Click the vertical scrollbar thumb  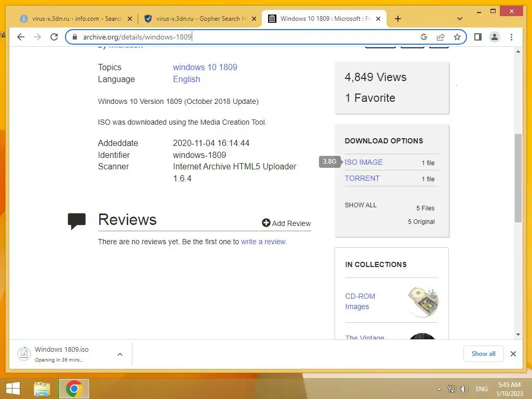518,178
